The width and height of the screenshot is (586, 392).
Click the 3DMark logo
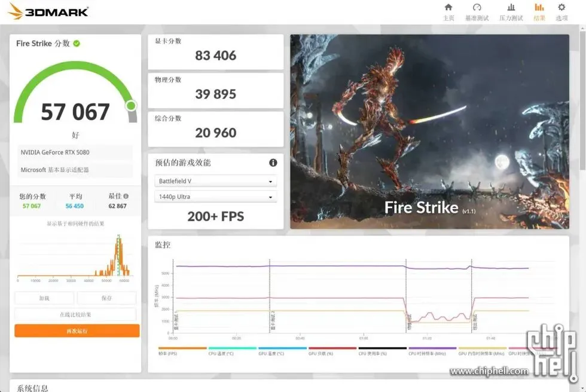[x=48, y=11]
